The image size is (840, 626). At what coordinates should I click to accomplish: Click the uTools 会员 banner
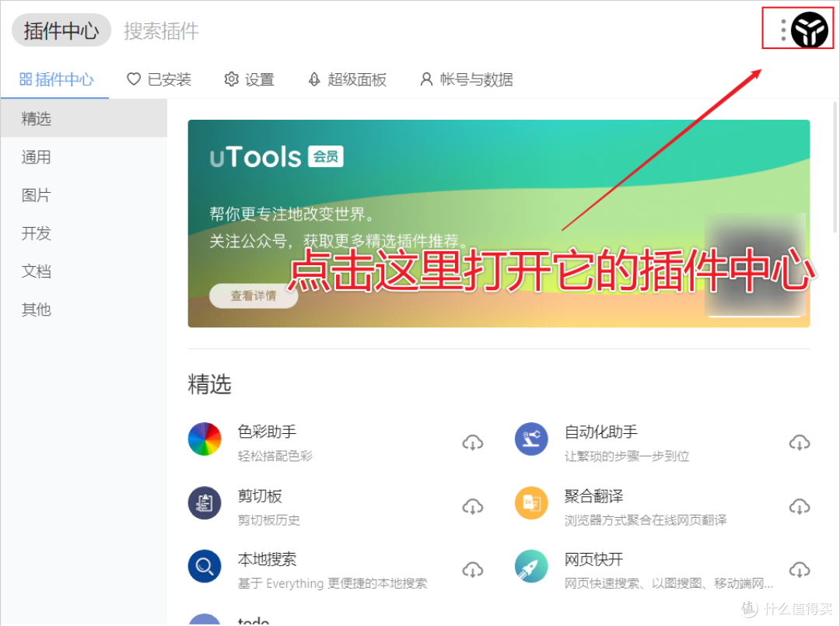tap(499, 223)
